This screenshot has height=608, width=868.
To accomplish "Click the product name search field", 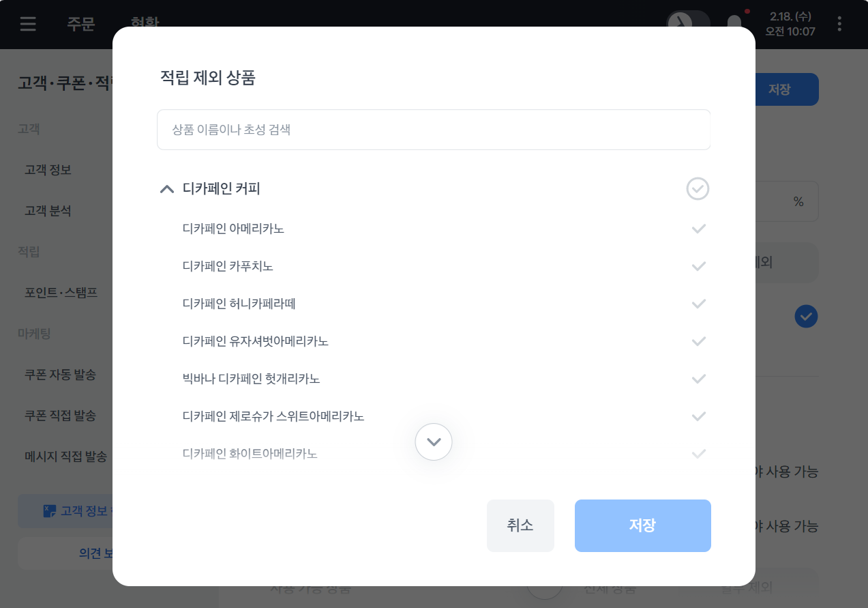I will point(434,130).
